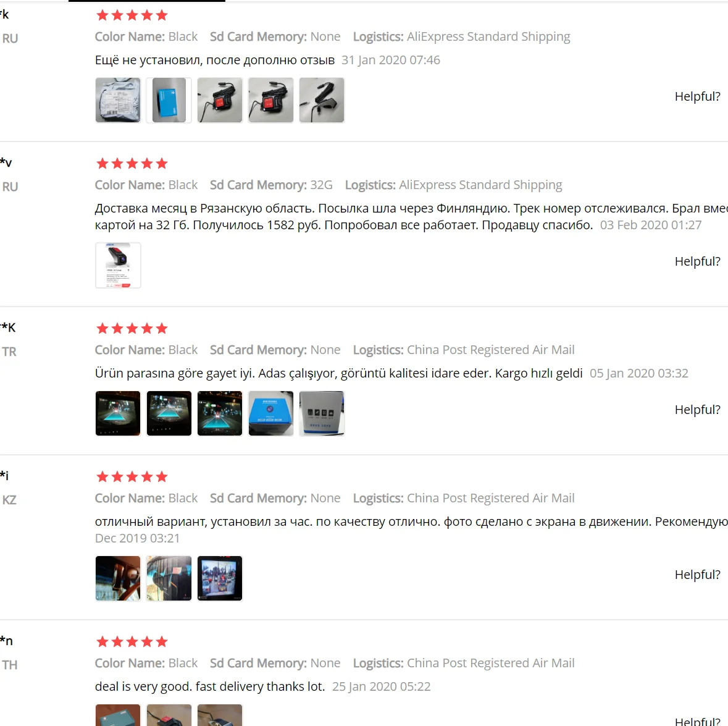Screen dimensions: 728x726
Task: View blue box photo in first review
Action: click(x=169, y=100)
